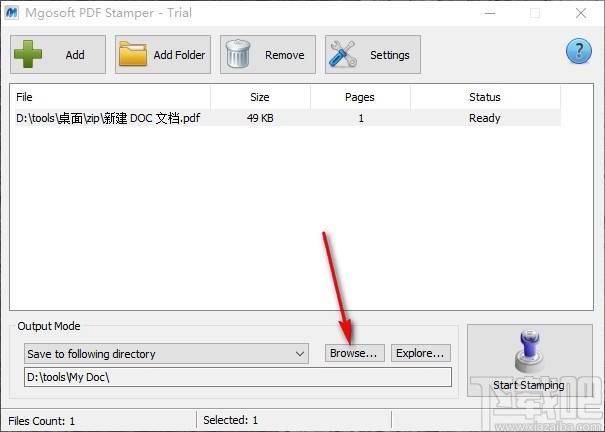Screen dimensions: 605x432
Task: Click Files Count: 1 in the status bar
Action: 42,421
